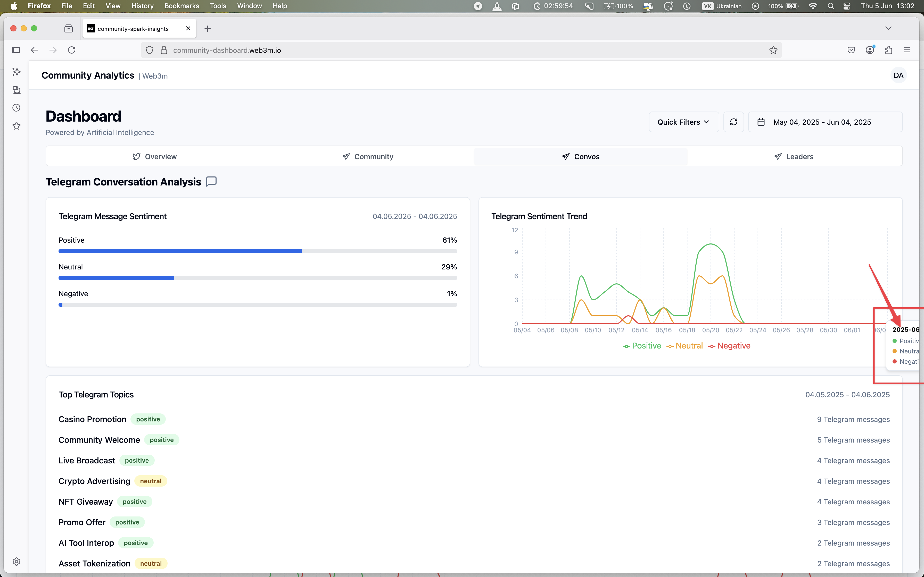
Task: Click the dashboard refresh icon button
Action: 733,122
